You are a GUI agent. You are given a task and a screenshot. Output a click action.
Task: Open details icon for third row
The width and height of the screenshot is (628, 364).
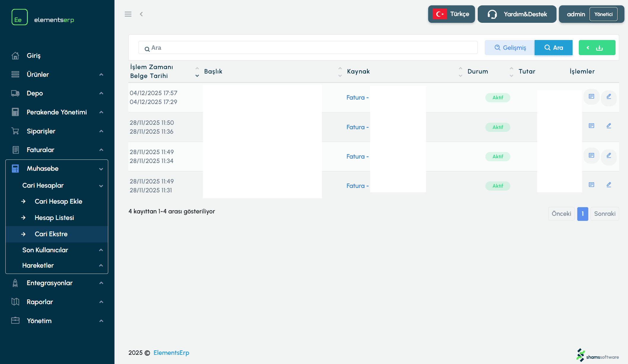point(591,156)
